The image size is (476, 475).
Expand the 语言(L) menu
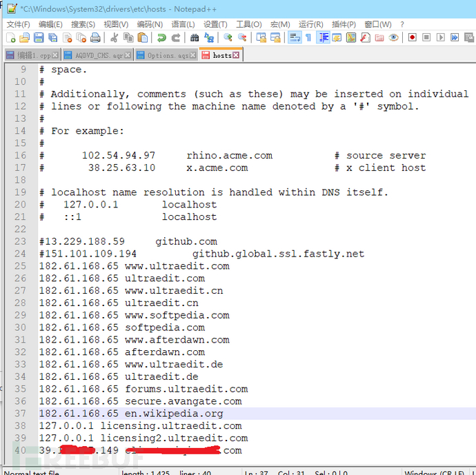tap(183, 24)
